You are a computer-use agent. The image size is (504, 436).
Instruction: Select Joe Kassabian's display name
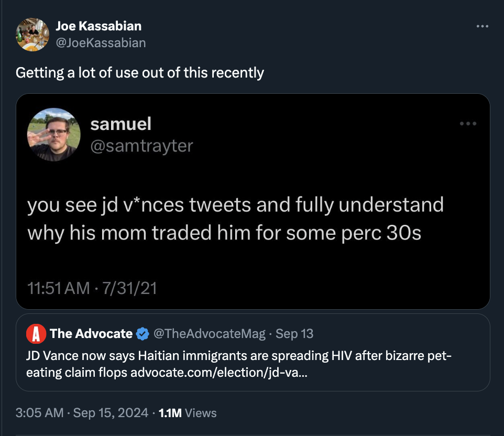pyautogui.click(x=98, y=26)
